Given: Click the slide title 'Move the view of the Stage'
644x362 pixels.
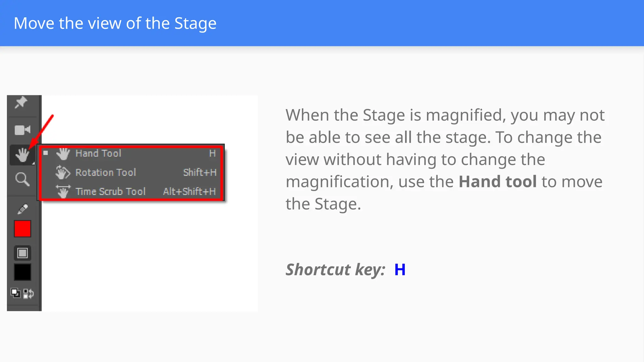Looking at the screenshot, I should (x=115, y=23).
